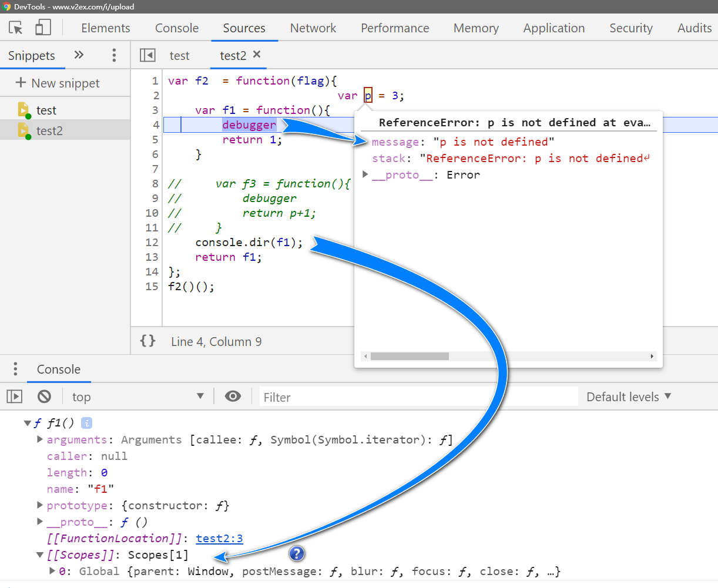Open the Default levels dropdown

point(629,397)
